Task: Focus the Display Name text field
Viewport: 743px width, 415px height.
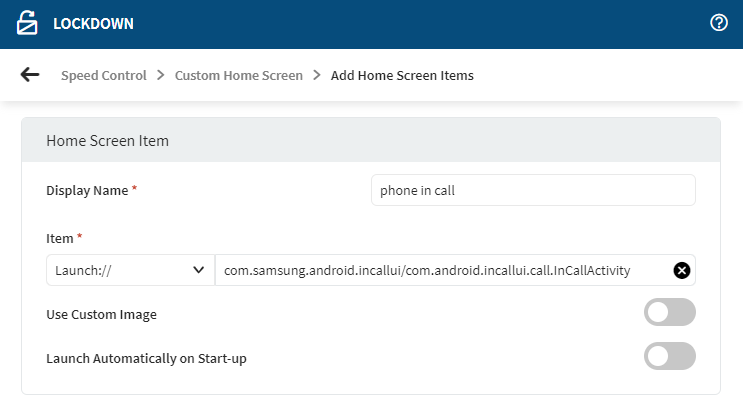Action: [x=532, y=190]
